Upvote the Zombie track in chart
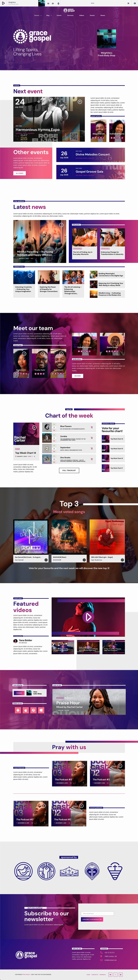138x980 pixels. [54, 435]
